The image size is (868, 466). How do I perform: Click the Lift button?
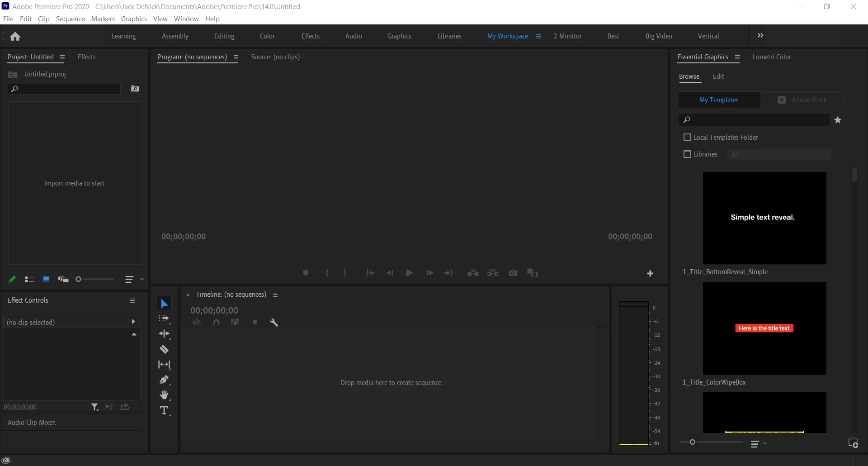473,273
